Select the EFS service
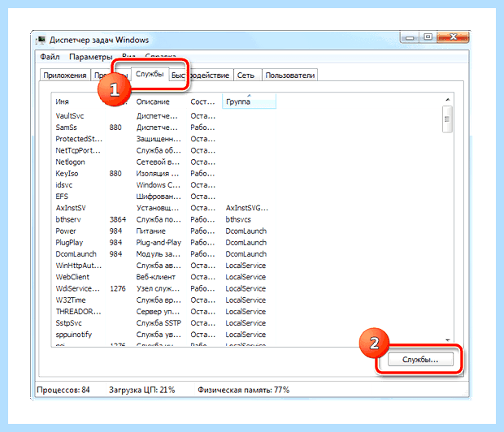504x432 pixels. tap(62, 197)
